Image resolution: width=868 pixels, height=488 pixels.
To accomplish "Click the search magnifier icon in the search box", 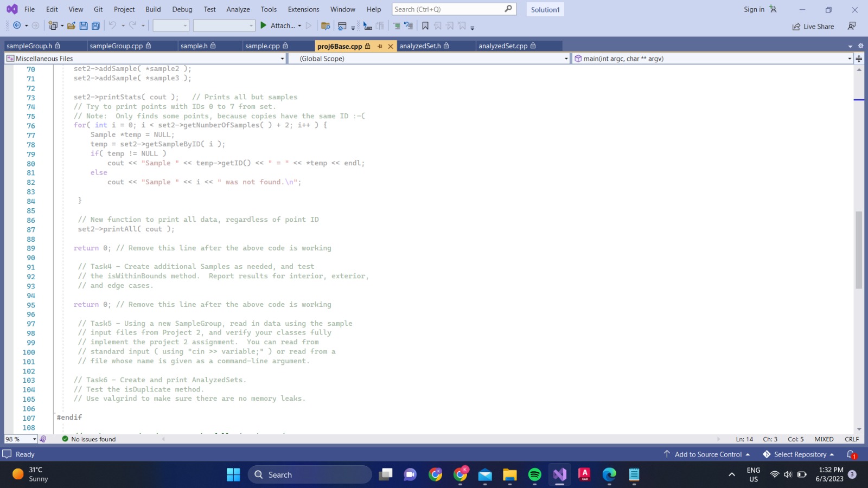I will 508,9.
